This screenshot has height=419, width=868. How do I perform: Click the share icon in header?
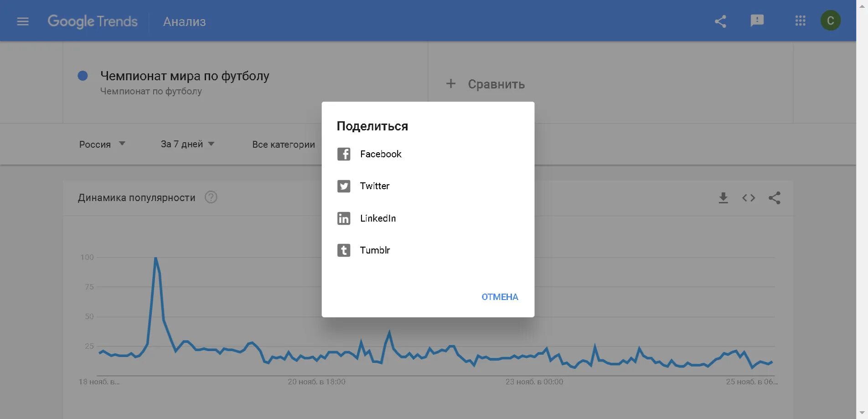[720, 21]
